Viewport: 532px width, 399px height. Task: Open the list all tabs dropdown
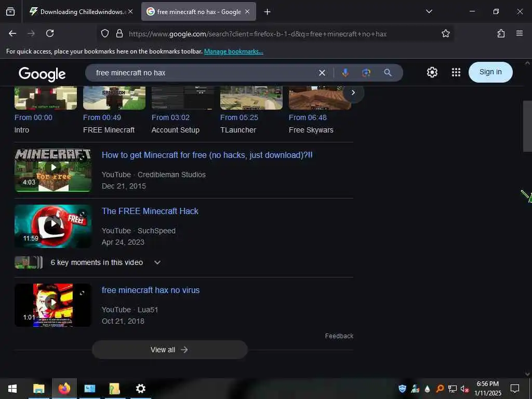(x=429, y=11)
